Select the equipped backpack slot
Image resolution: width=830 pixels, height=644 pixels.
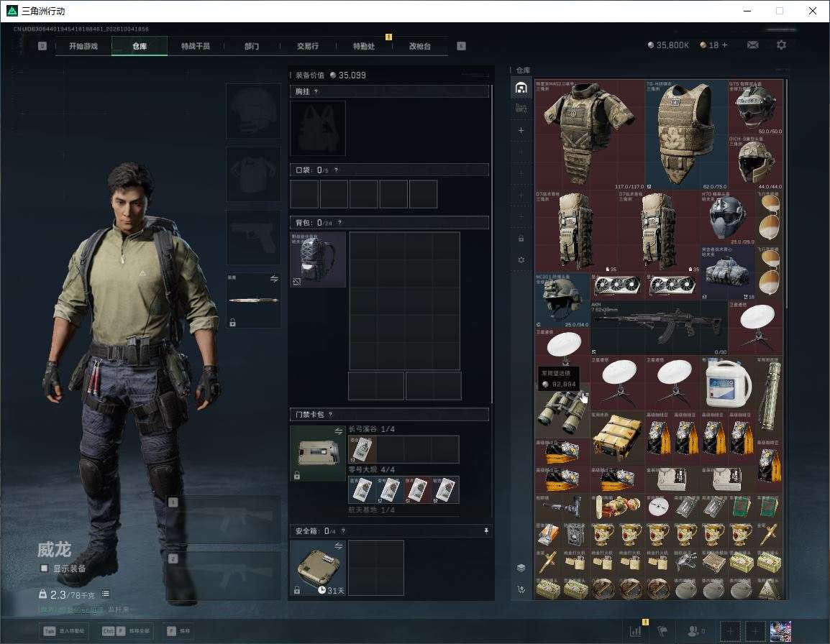point(318,259)
